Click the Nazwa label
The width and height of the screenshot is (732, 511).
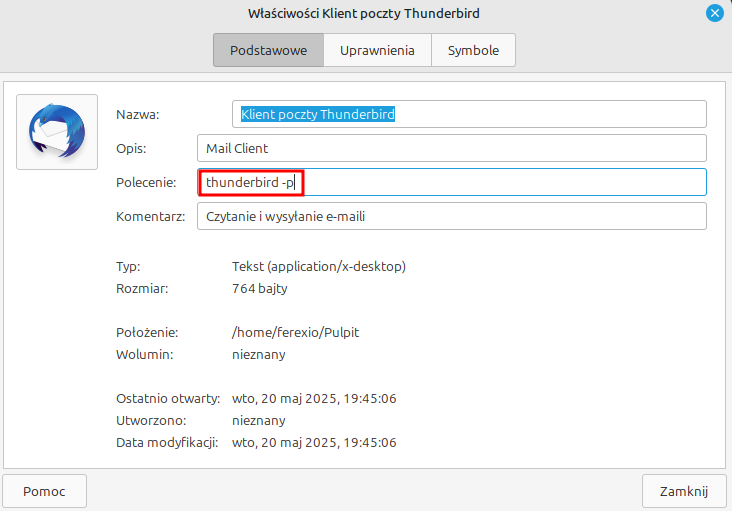coord(138,114)
